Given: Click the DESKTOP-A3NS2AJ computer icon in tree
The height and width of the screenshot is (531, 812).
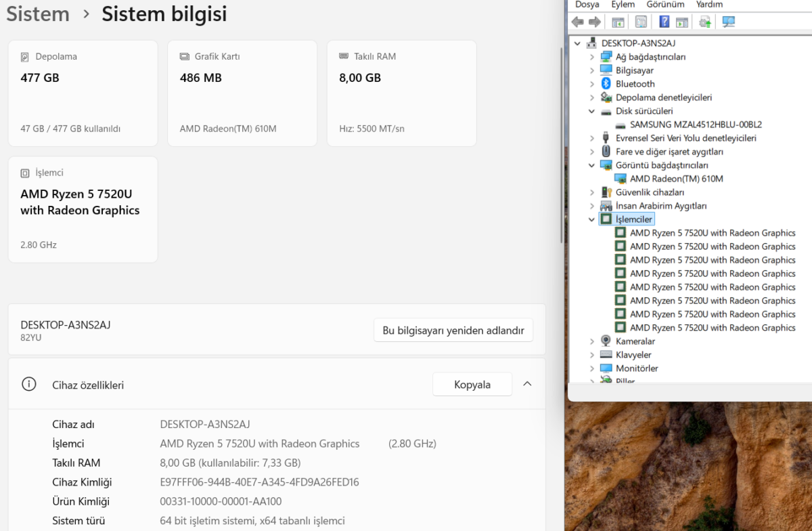Looking at the screenshot, I should [x=592, y=43].
